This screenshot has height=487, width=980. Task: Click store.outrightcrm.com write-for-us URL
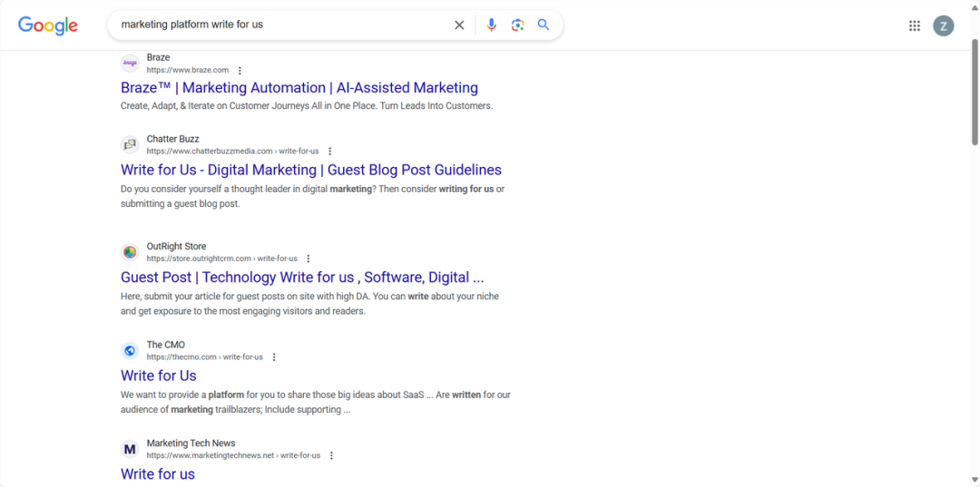(x=222, y=258)
